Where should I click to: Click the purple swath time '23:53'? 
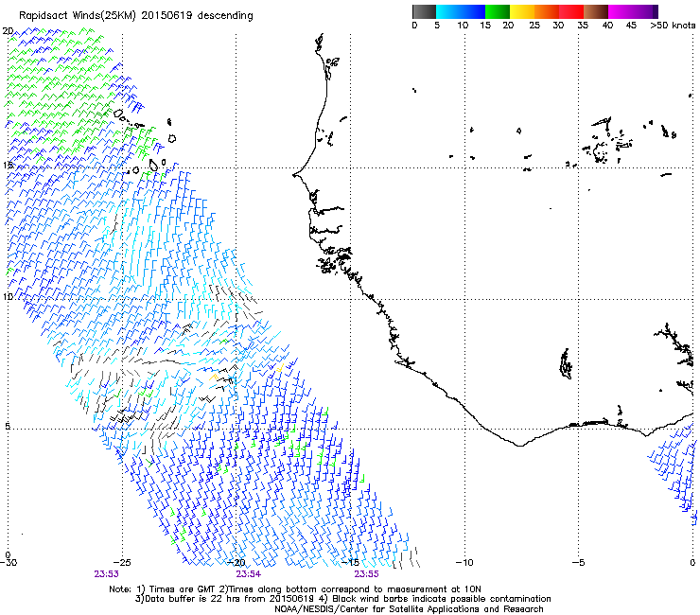click(106, 574)
